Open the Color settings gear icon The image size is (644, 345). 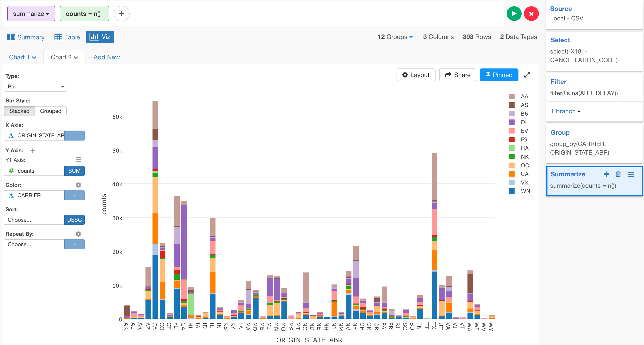[x=78, y=185]
